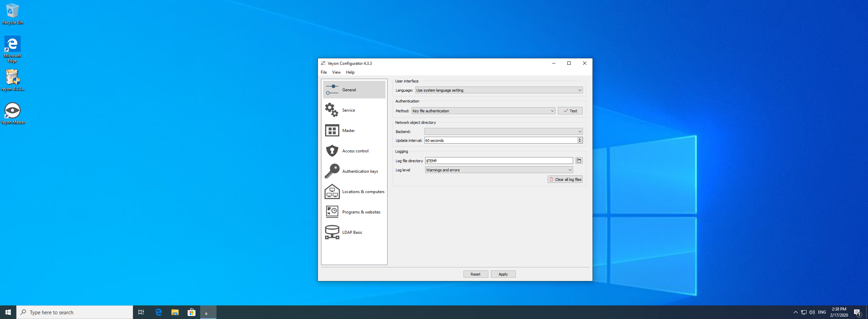Click the ENG language indicator

pyautogui.click(x=822, y=312)
